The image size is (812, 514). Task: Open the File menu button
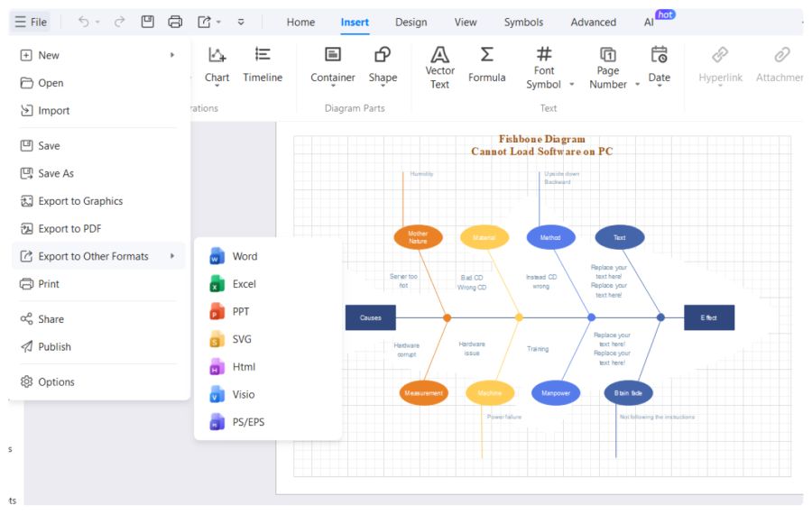31,22
